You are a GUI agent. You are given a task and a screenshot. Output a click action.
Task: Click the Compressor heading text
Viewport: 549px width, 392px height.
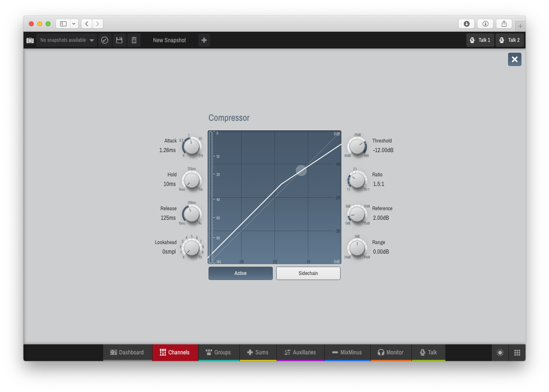229,118
